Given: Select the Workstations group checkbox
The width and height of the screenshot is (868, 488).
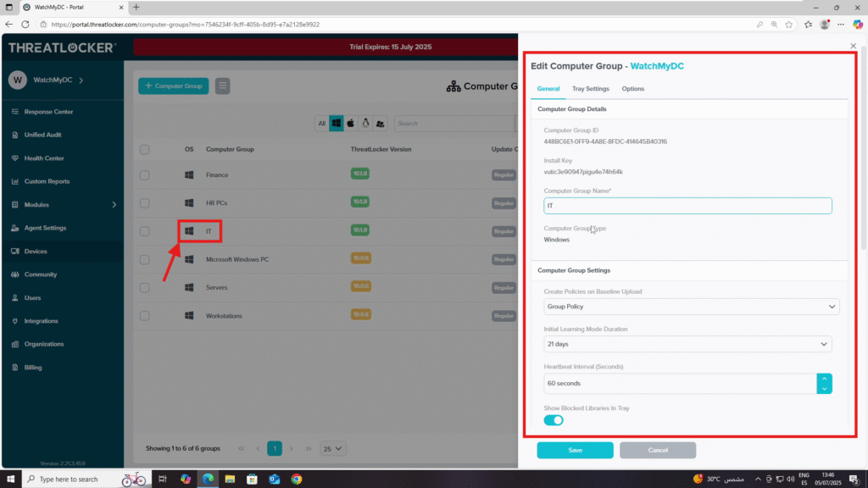Looking at the screenshot, I should 144,316.
